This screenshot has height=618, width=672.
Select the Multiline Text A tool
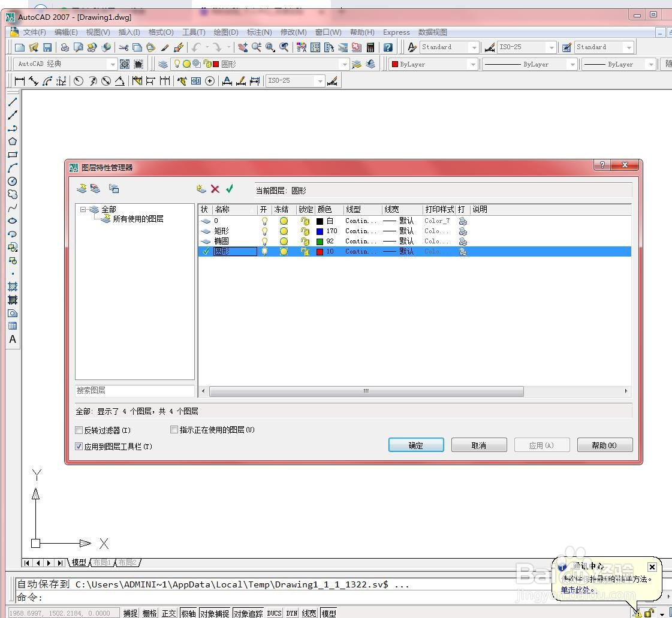tap(13, 339)
